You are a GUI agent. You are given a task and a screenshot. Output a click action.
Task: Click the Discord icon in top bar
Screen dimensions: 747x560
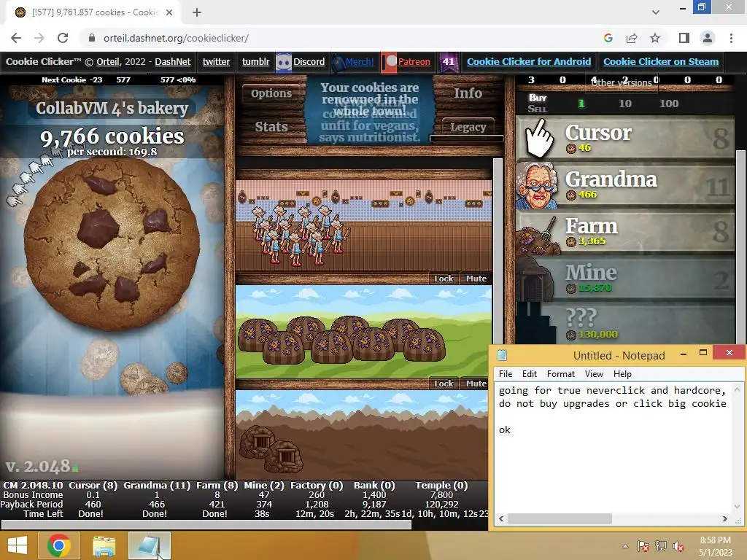pos(284,63)
